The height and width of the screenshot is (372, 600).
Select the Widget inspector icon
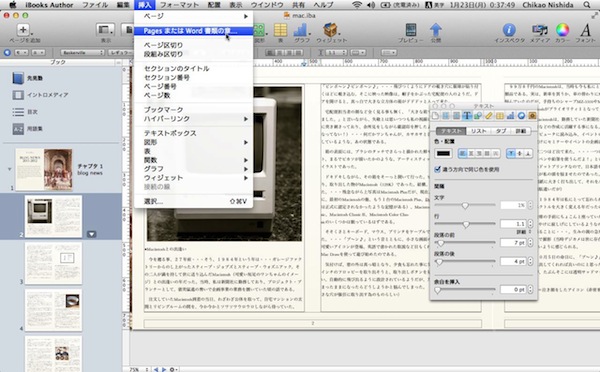532,116
